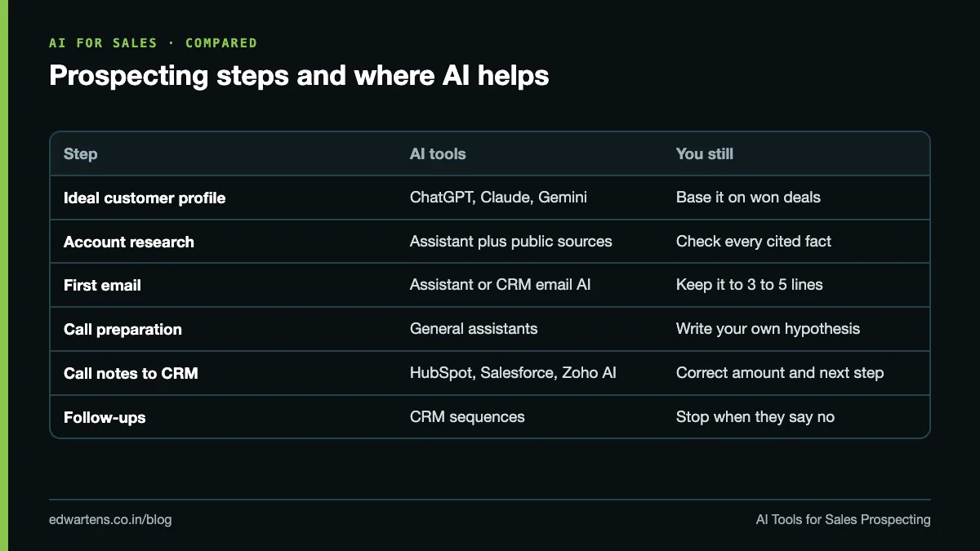Select the 'First email' cell
980x551 pixels.
[102, 286]
